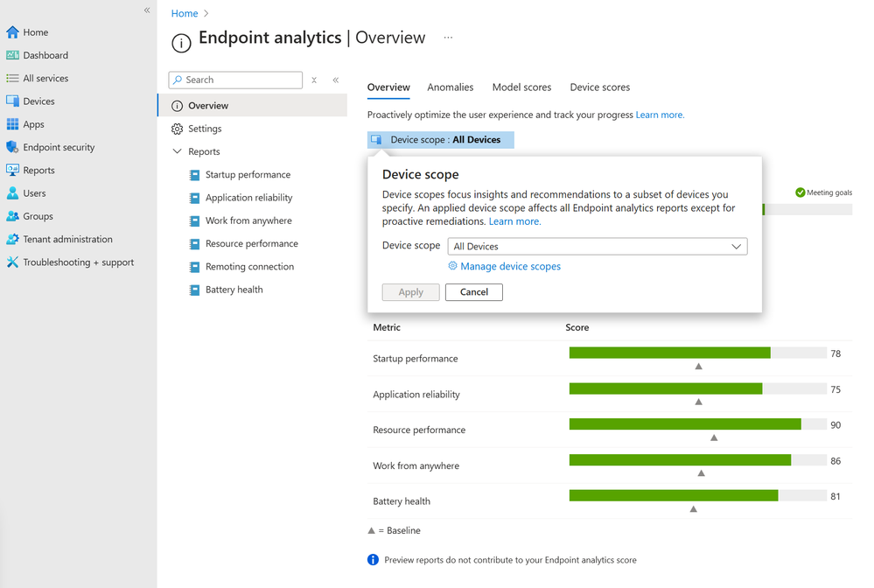Click Cancel in the Device scope dialog

(x=474, y=292)
